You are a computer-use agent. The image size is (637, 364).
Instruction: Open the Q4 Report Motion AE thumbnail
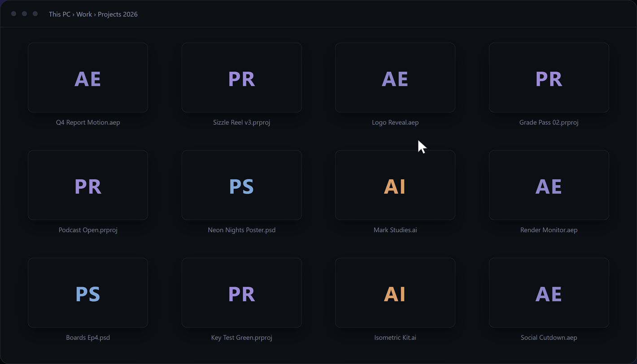(88, 78)
